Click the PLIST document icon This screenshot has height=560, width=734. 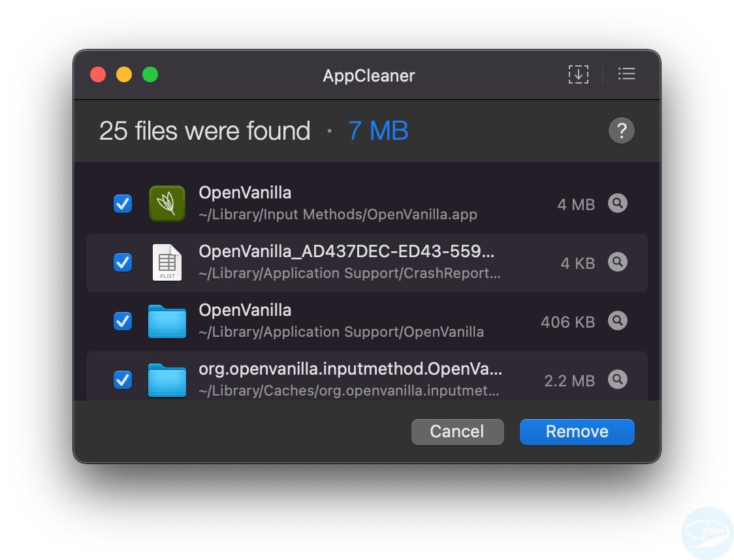(167, 262)
